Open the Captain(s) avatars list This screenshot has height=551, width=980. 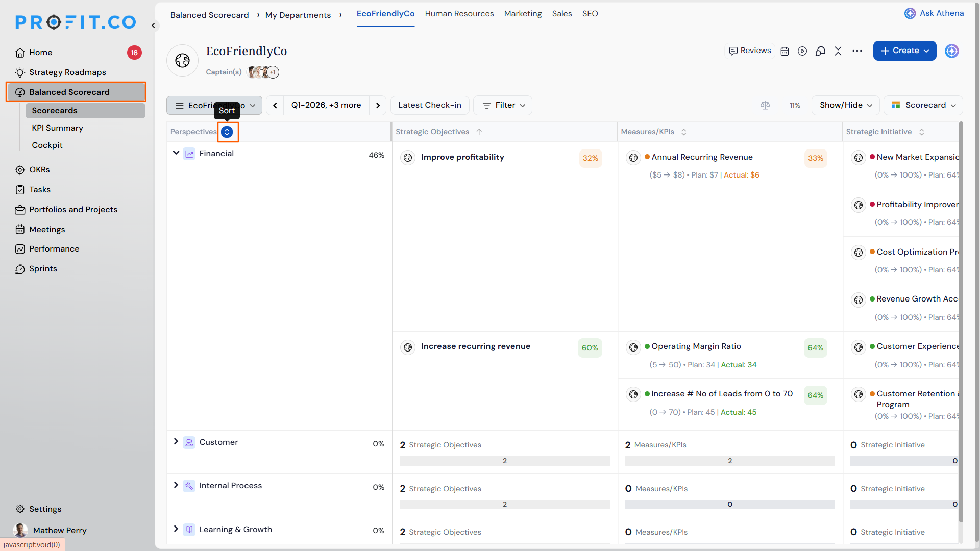point(263,72)
